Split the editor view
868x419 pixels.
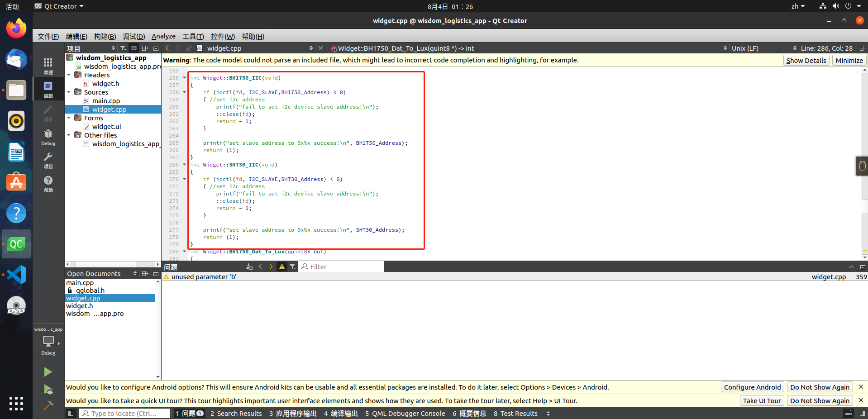[x=863, y=48]
